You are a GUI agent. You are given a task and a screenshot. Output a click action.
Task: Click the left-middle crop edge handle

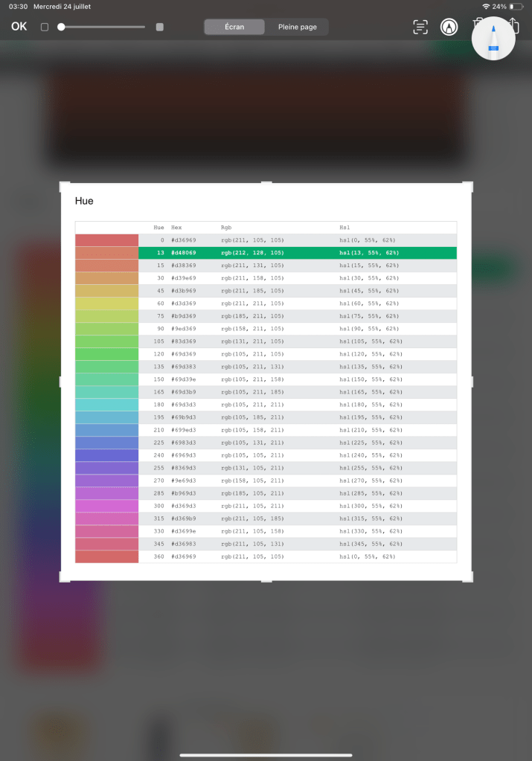(61, 381)
